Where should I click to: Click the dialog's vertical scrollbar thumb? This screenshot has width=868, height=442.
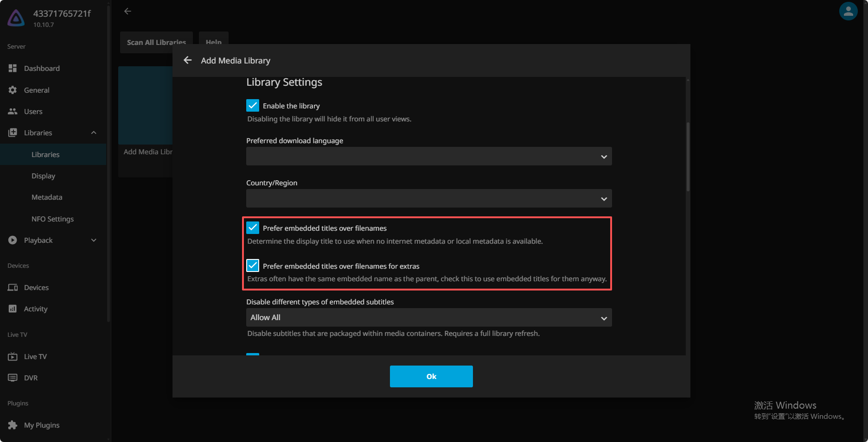pos(688,157)
